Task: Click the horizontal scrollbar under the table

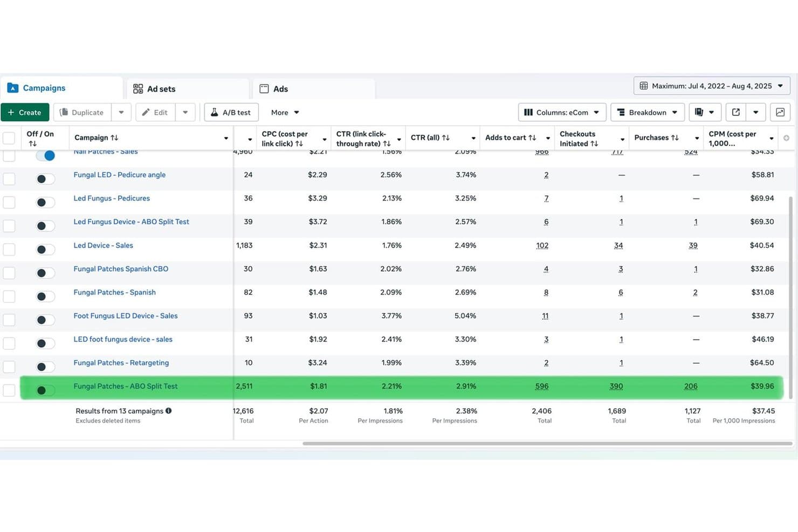Action: (x=547, y=444)
